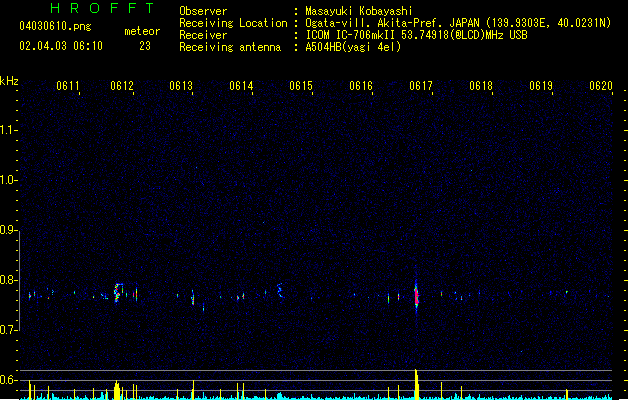Screen dimensions: 629x400
Task: Click the kHz axis unit label
Action: click(x=9, y=81)
